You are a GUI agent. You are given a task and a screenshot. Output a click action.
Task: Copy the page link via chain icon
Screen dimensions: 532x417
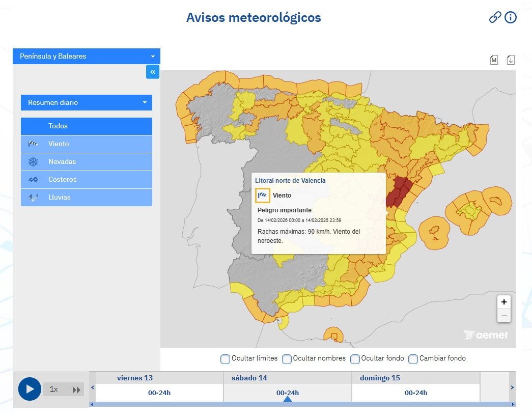point(495,17)
